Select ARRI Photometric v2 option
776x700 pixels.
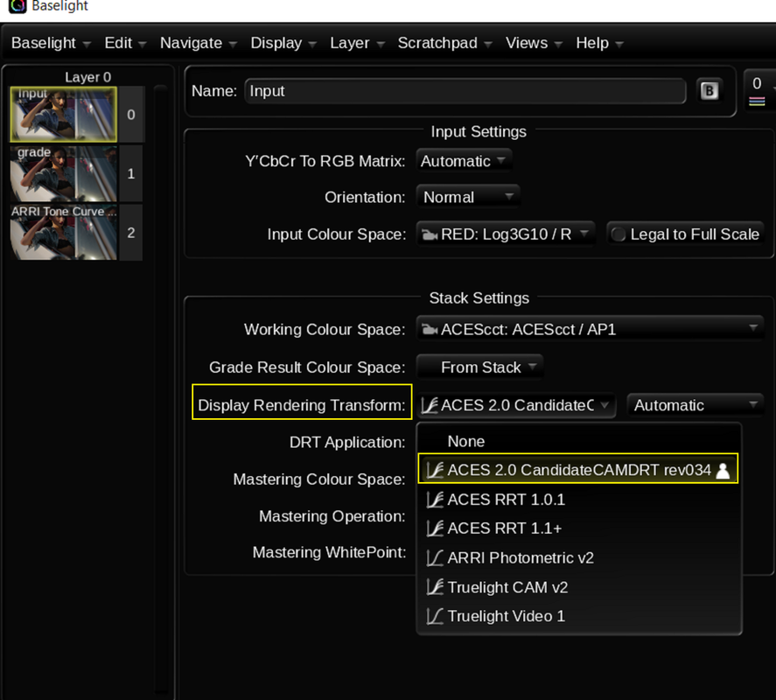click(x=579, y=558)
